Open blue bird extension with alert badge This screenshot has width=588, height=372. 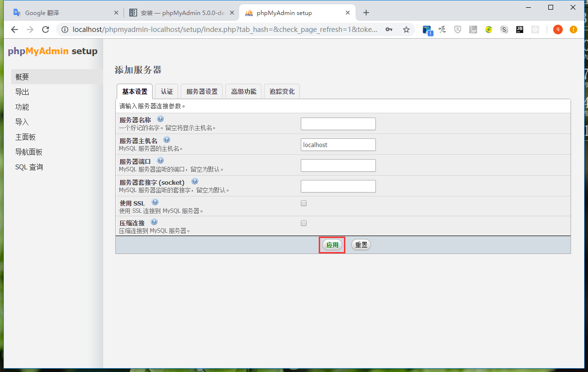pos(427,30)
